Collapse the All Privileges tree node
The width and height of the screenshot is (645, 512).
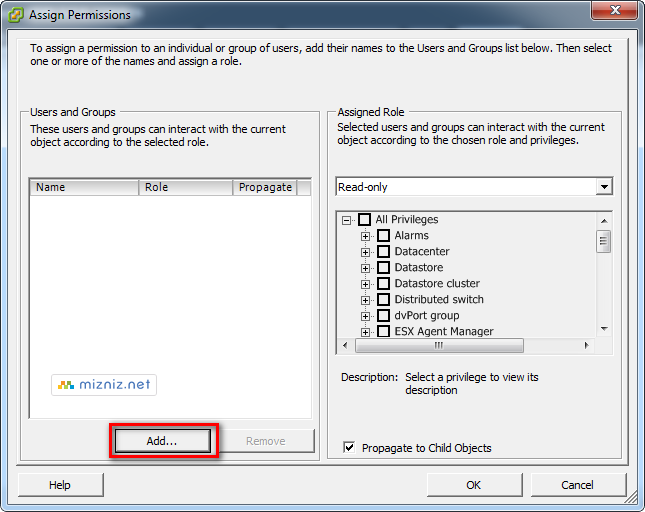[346, 220]
